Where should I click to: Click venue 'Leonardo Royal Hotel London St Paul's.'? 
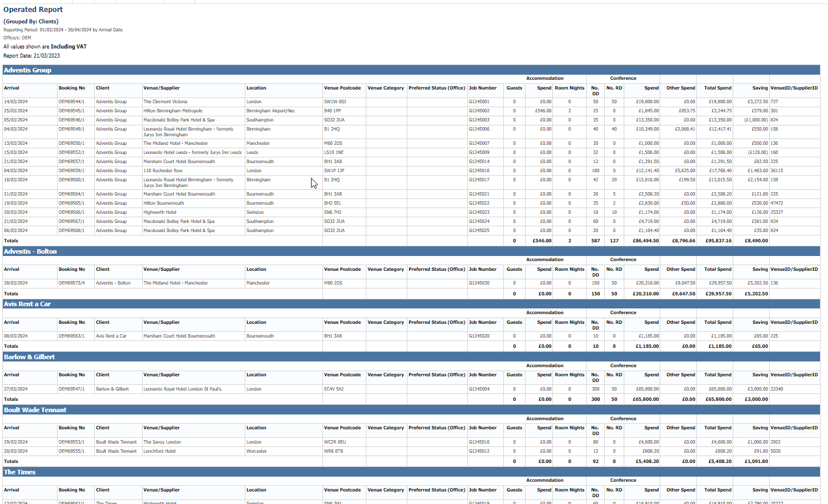[183, 389]
